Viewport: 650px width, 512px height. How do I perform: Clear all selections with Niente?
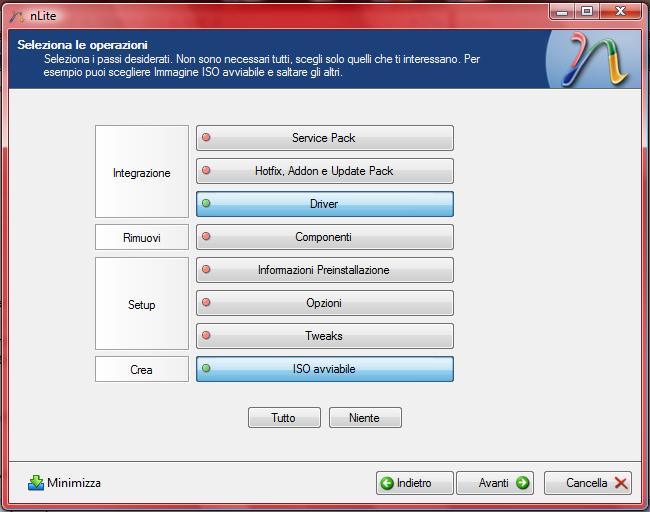click(365, 417)
